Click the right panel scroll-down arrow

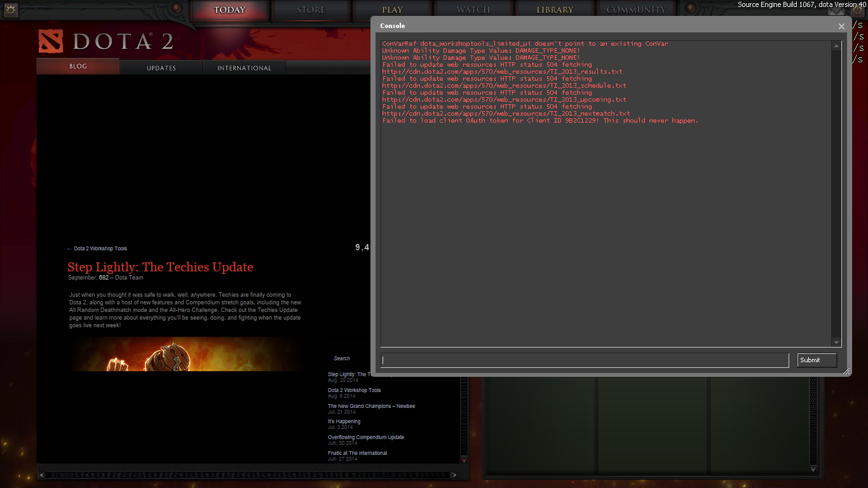[x=815, y=469]
